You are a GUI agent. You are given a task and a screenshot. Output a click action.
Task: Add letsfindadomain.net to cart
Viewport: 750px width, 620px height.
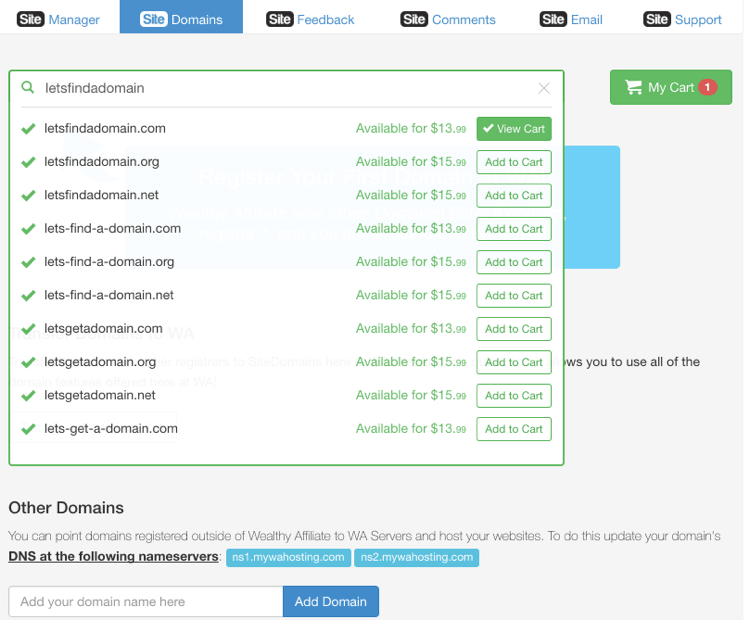[514, 196]
